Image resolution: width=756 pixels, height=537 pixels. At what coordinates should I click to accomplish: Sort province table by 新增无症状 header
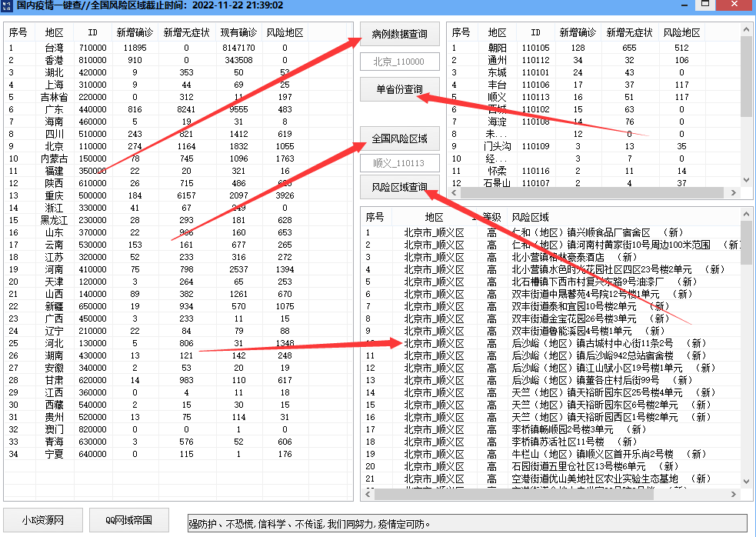(x=187, y=33)
